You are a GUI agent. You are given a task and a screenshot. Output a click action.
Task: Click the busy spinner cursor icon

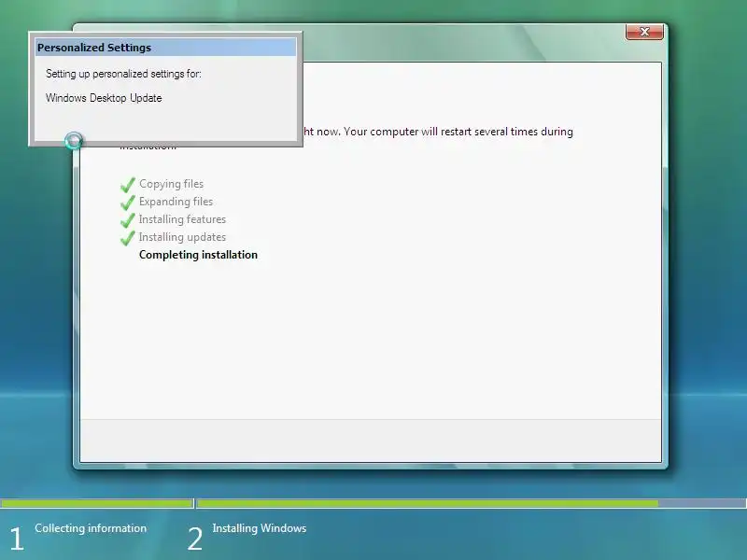click(74, 141)
